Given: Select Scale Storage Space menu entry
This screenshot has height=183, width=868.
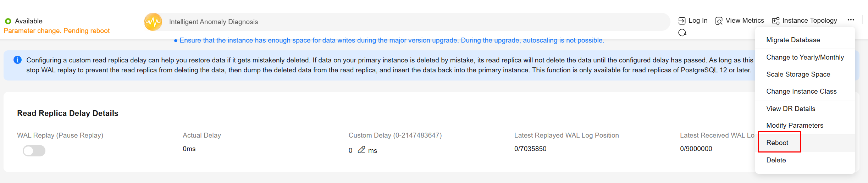Looking at the screenshot, I should (798, 74).
